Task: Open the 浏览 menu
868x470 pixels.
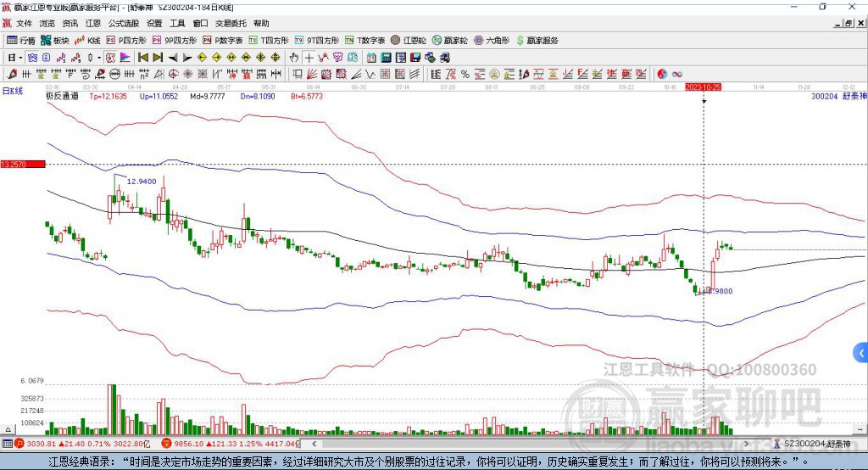Action: click(47, 23)
